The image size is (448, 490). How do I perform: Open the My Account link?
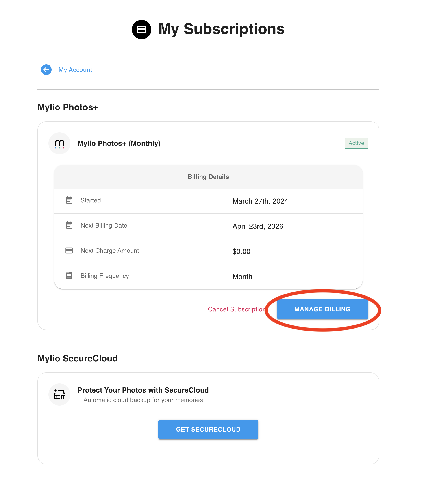click(75, 70)
